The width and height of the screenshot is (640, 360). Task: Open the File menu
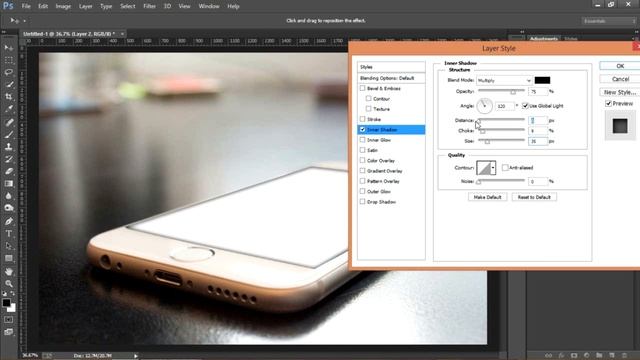pos(26,6)
